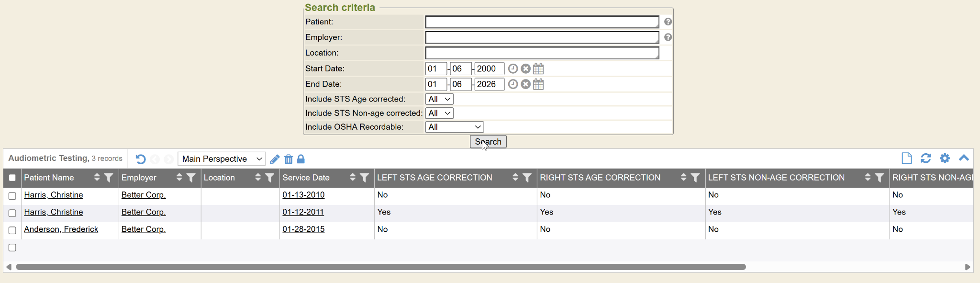
Task: Open the Main Perspective dropdown
Action: coord(222,159)
